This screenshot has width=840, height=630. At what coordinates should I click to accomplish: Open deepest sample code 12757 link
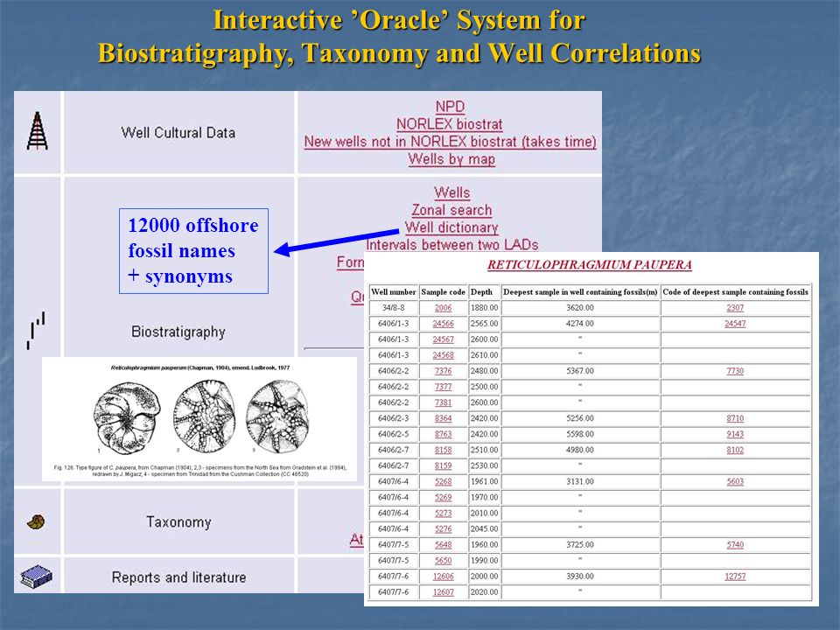[x=735, y=577]
